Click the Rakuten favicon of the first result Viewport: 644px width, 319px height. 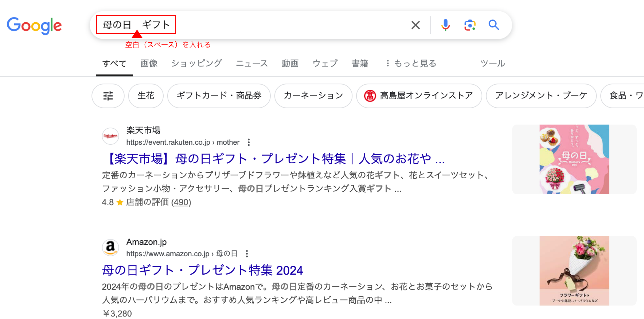pos(110,136)
